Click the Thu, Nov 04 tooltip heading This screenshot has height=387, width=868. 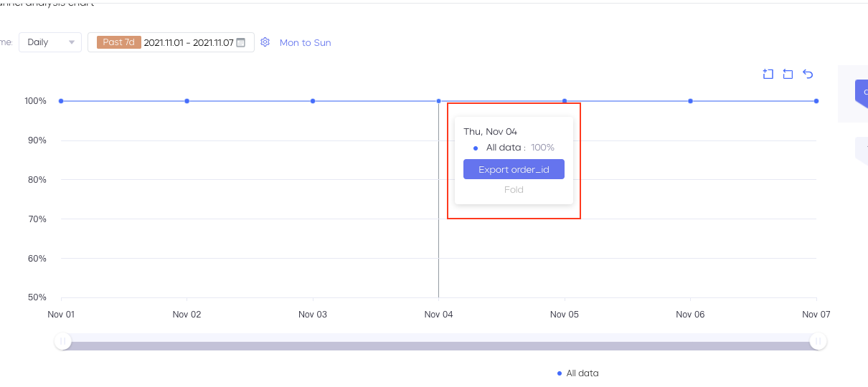pyautogui.click(x=491, y=132)
